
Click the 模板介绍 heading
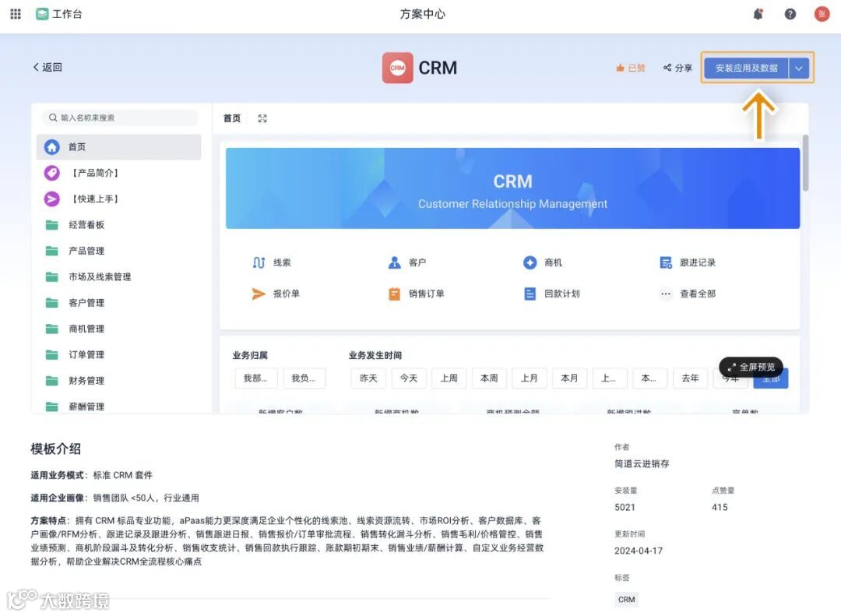coord(56,449)
